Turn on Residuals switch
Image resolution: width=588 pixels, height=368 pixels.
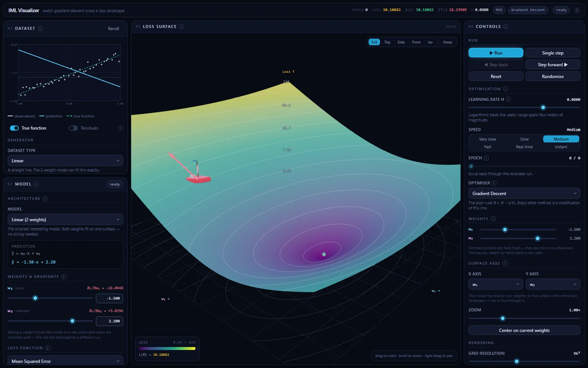[x=73, y=128]
